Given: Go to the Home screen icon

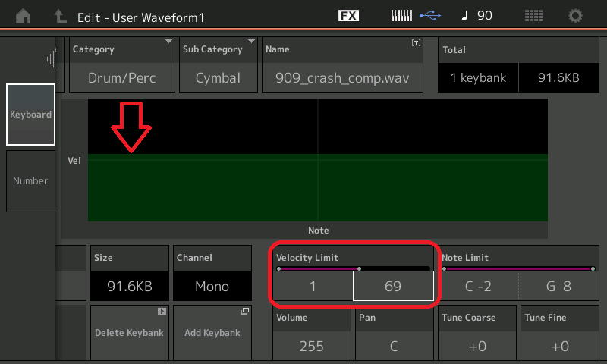Looking at the screenshot, I should pyautogui.click(x=24, y=16).
